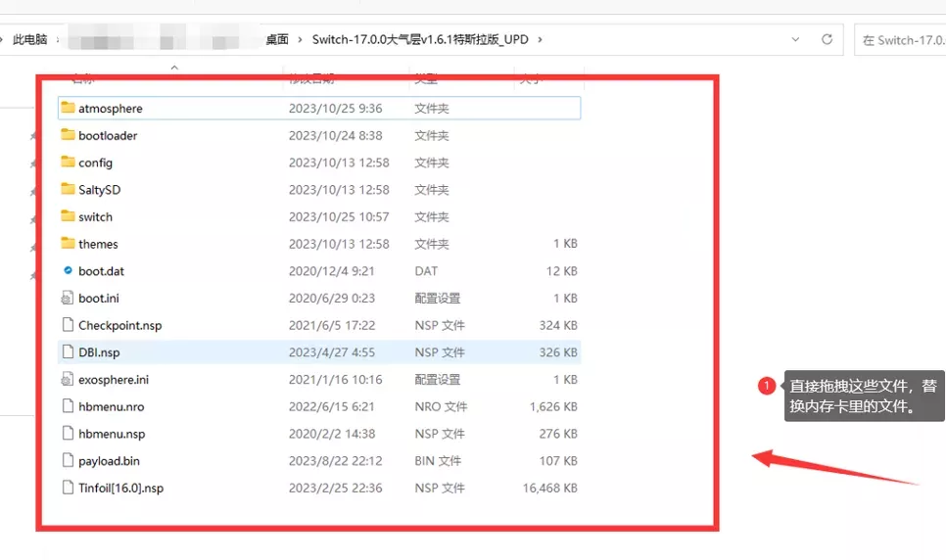Click the payload.bin file icon
946x560 pixels.
point(68,460)
